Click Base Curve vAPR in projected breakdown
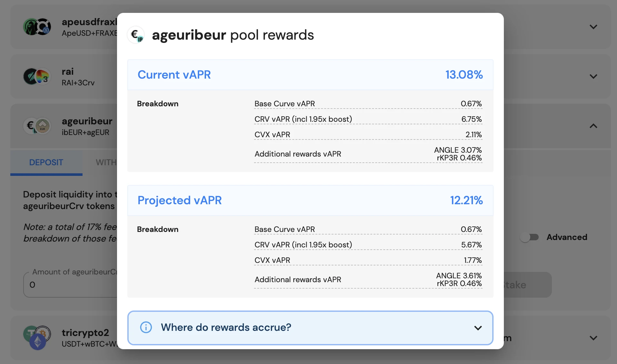Screen dimensions: 617x364 285,229
